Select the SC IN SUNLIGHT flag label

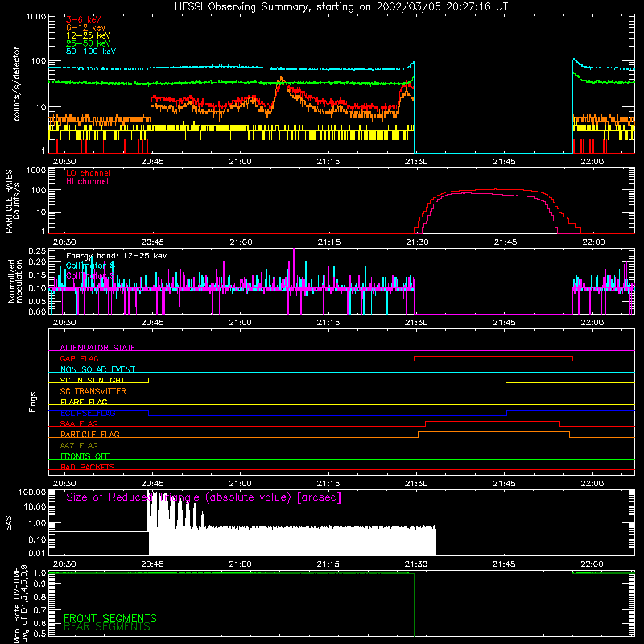pyautogui.click(x=93, y=380)
